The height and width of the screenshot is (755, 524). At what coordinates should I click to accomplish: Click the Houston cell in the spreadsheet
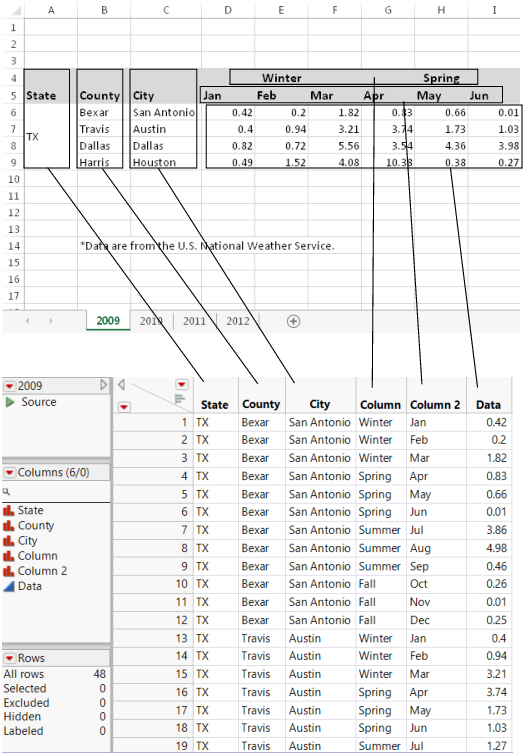pyautogui.click(x=164, y=162)
